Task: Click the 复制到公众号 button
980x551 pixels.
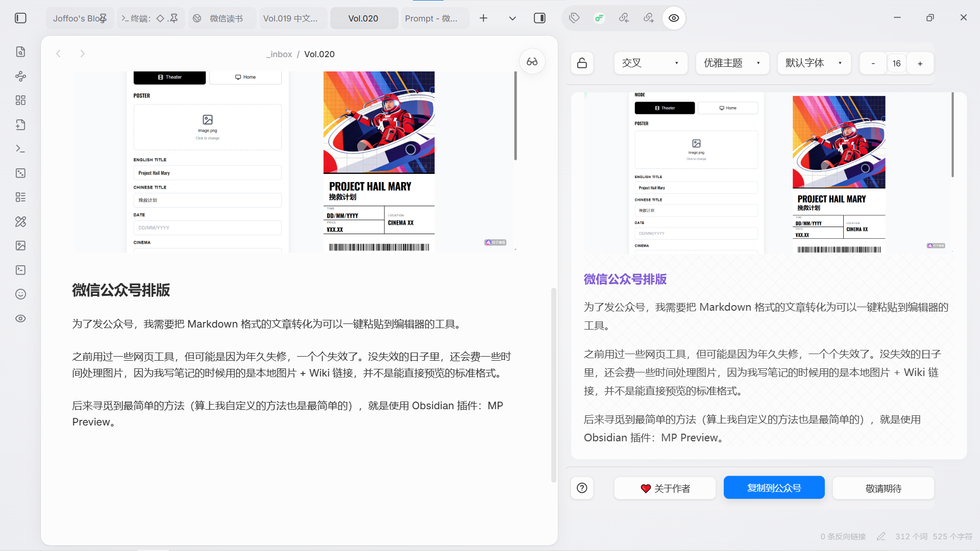Action: point(774,488)
